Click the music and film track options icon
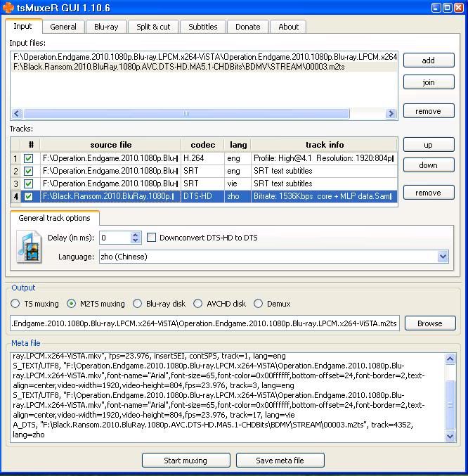 pos(29,247)
